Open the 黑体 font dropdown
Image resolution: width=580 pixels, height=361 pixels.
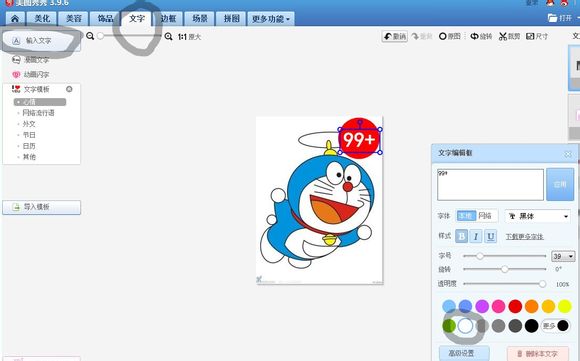click(x=538, y=216)
